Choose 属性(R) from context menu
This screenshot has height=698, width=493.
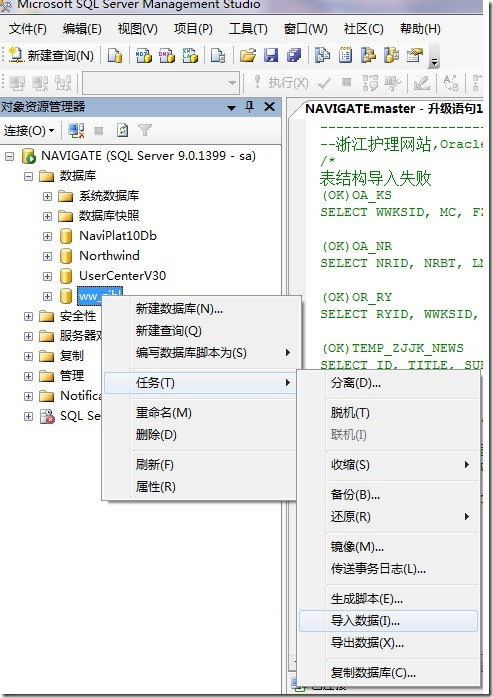pyautogui.click(x=200, y=487)
